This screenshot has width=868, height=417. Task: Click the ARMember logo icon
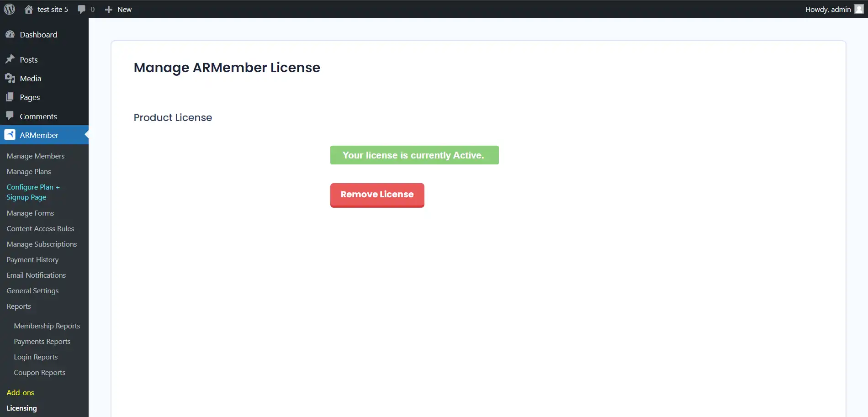pos(10,135)
